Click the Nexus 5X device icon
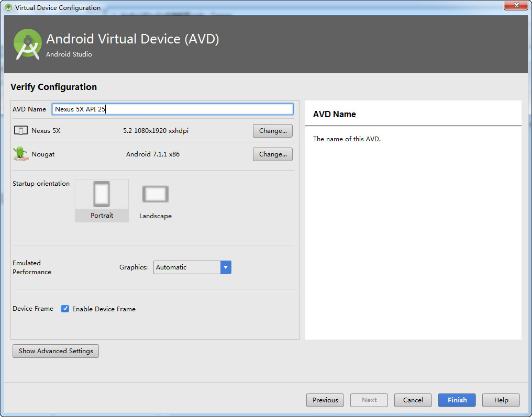This screenshot has height=417, width=532. [21, 130]
